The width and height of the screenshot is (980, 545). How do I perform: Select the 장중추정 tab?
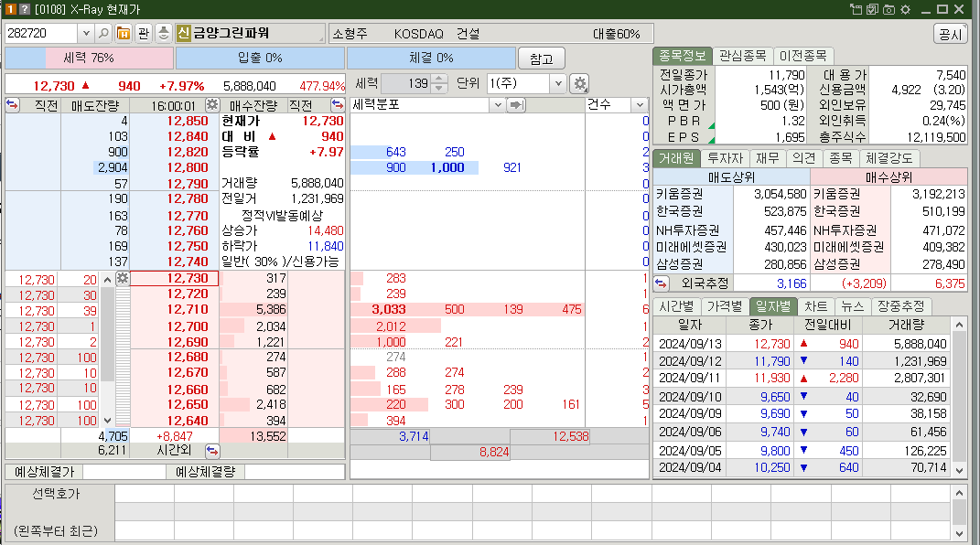(900, 306)
